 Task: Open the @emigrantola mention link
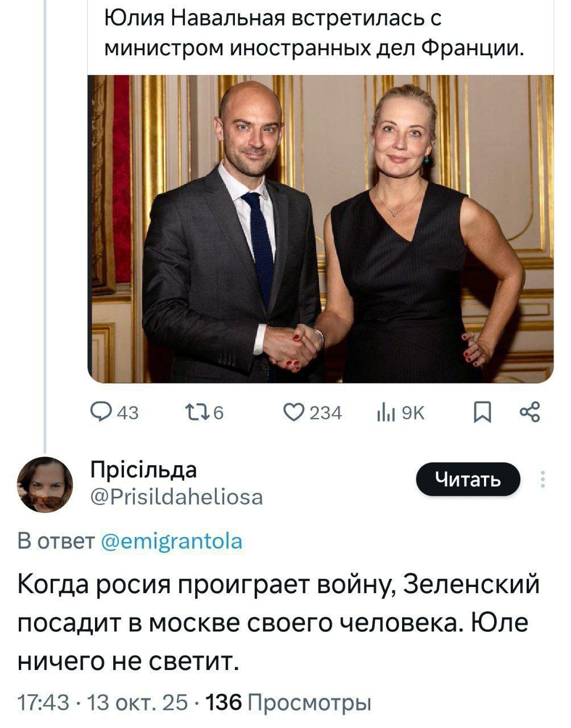(x=171, y=540)
